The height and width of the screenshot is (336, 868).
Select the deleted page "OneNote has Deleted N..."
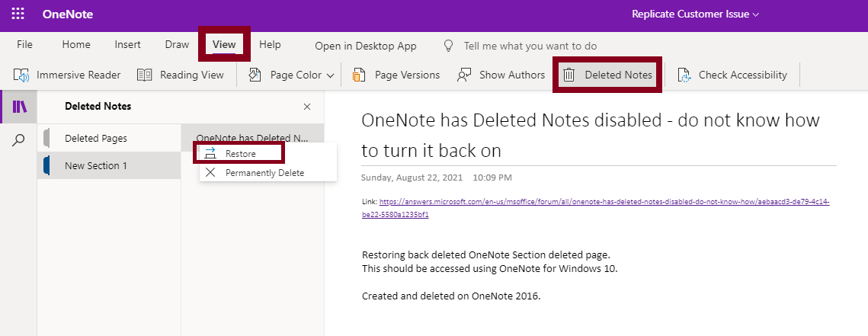(252, 139)
